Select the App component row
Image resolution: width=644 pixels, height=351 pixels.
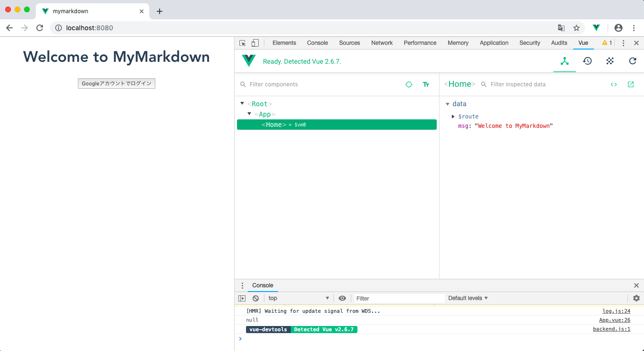point(337,114)
